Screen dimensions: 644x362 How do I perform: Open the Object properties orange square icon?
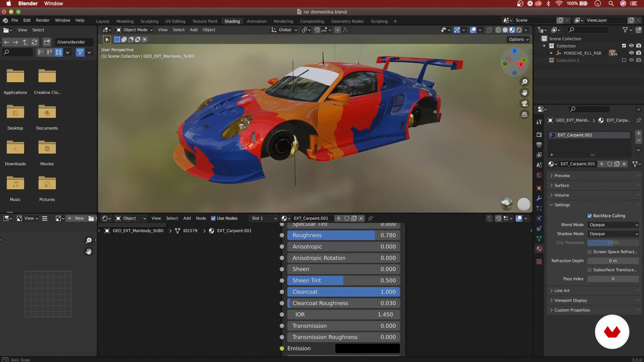[539, 188]
